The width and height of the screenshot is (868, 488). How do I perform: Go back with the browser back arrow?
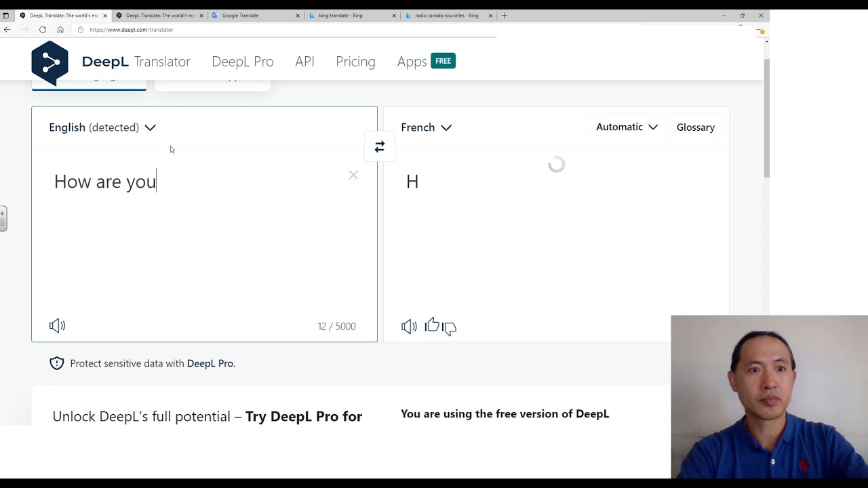(7, 29)
